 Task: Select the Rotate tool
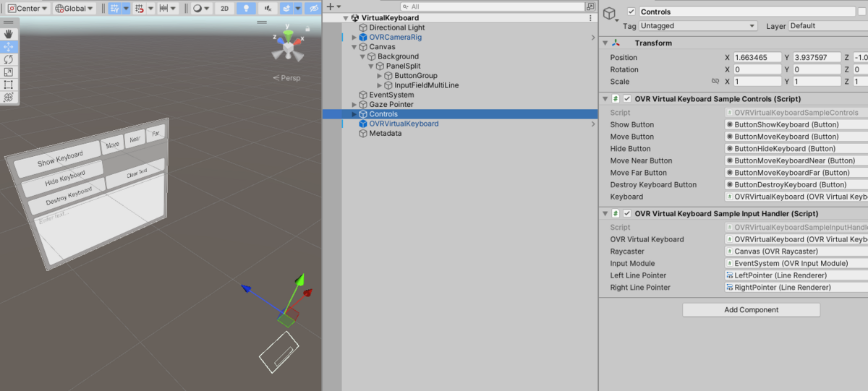tap(9, 59)
